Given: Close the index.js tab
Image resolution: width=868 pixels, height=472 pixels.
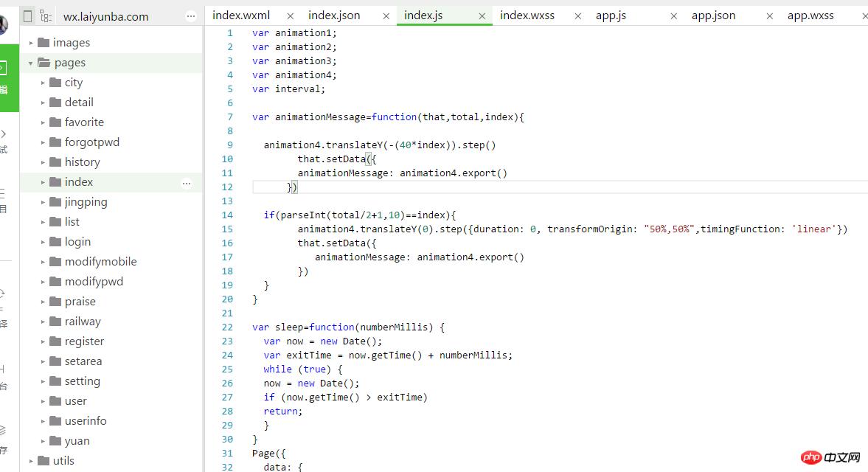Looking at the screenshot, I should tap(482, 15).
